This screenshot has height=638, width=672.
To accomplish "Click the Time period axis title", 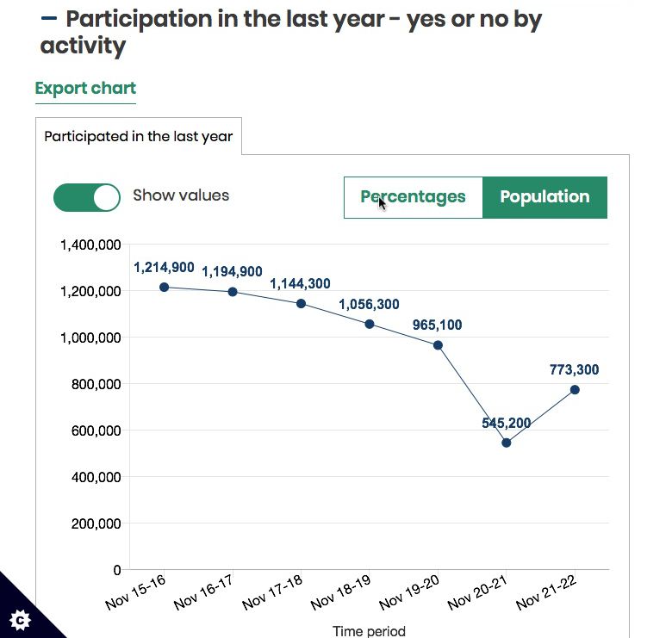I will [x=369, y=631].
